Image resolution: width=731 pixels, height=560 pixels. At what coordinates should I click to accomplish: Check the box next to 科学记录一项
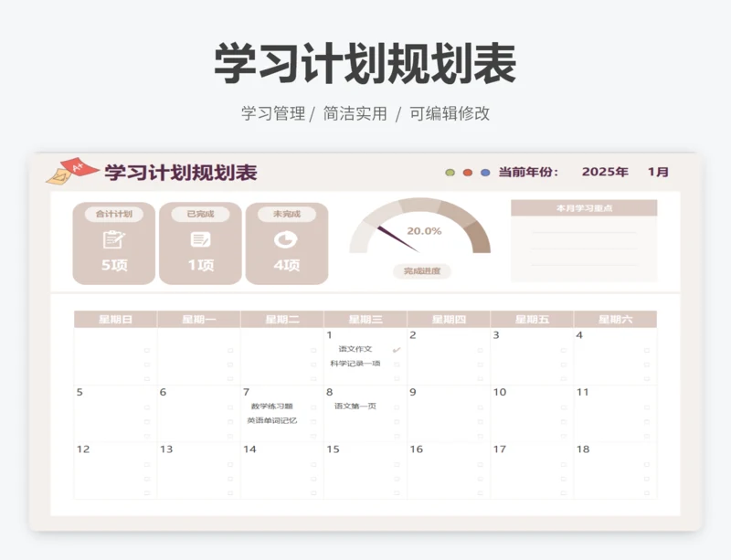coord(397,365)
